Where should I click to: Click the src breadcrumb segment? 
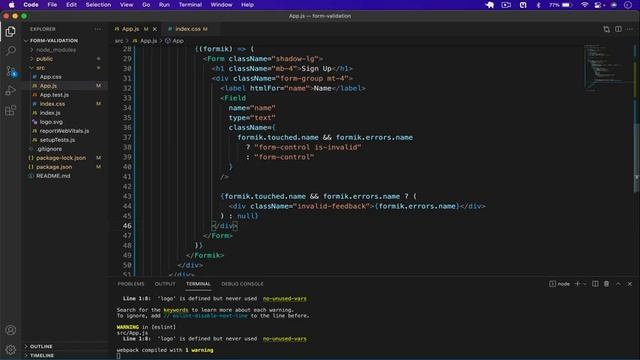(119, 41)
